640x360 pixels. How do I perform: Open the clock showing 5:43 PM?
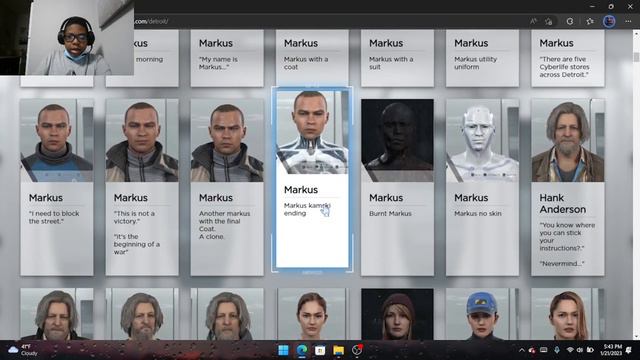pyautogui.click(x=611, y=350)
